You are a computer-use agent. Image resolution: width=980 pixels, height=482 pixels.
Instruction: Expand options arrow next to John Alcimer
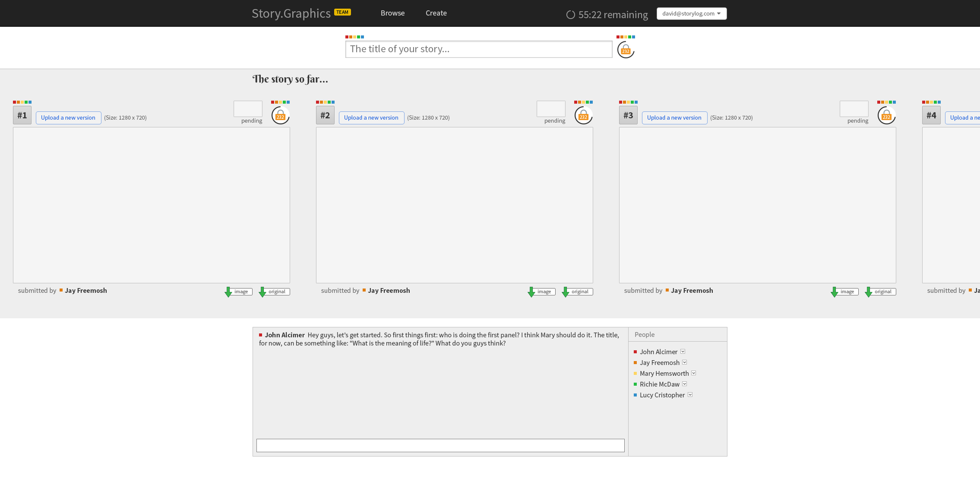coord(683,352)
